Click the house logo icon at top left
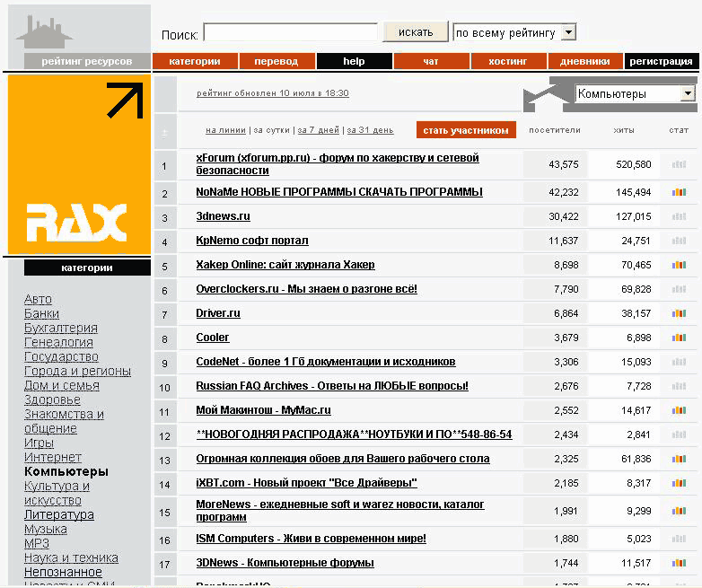The image size is (702, 588). (x=43, y=32)
